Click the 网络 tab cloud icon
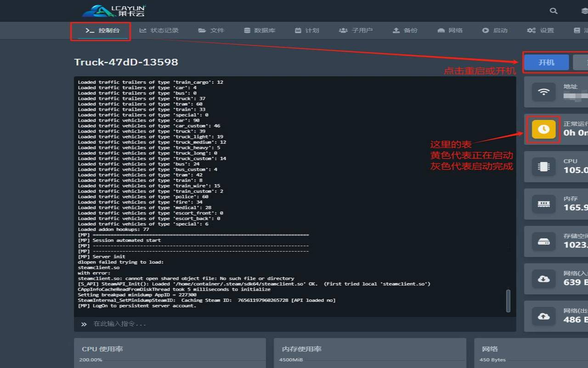588x368 pixels. click(441, 30)
